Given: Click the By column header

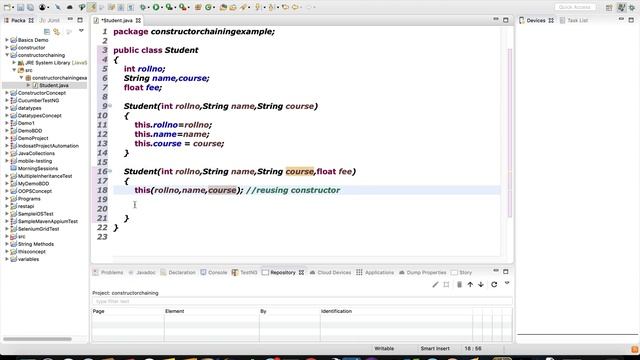Looking at the screenshot, I should coord(289,311).
